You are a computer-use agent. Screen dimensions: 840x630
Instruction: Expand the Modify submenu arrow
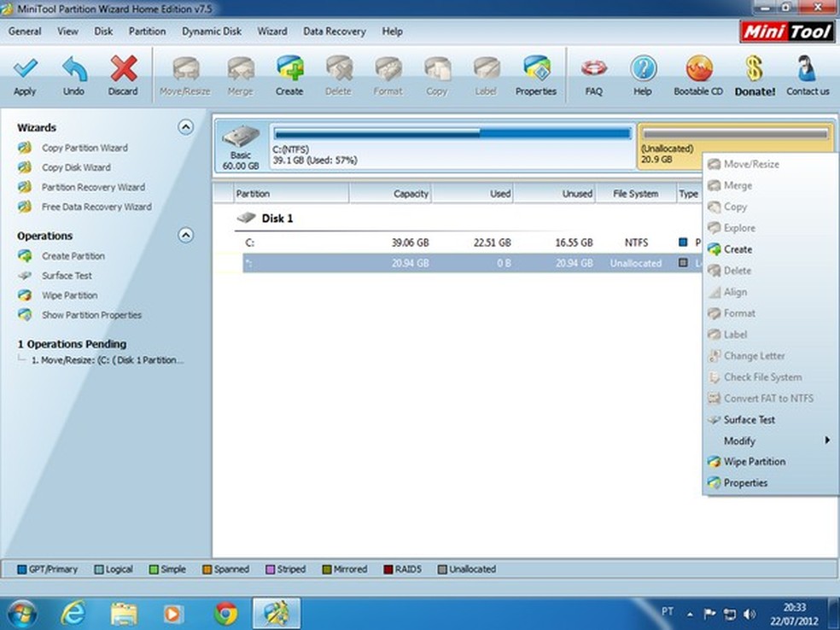[x=827, y=440]
